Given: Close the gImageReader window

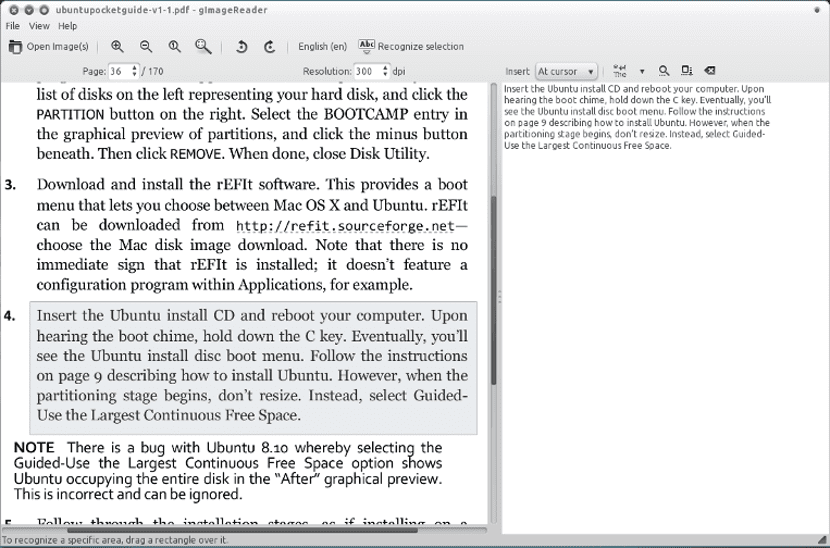Looking at the screenshot, I should click(14, 10).
